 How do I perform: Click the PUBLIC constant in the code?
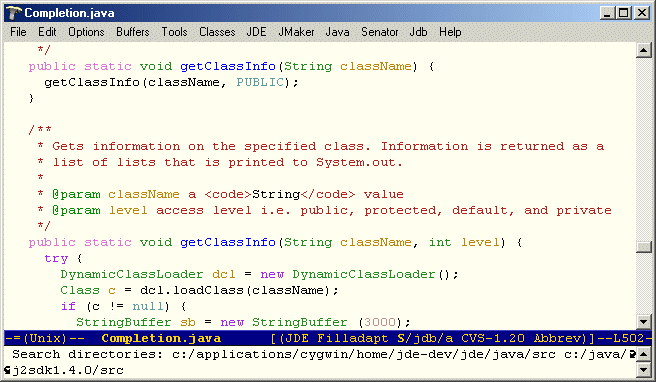point(260,82)
